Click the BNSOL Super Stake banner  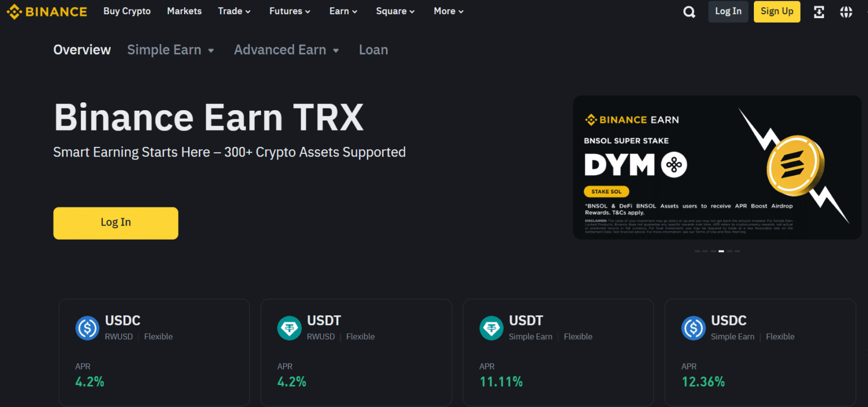pyautogui.click(x=717, y=167)
